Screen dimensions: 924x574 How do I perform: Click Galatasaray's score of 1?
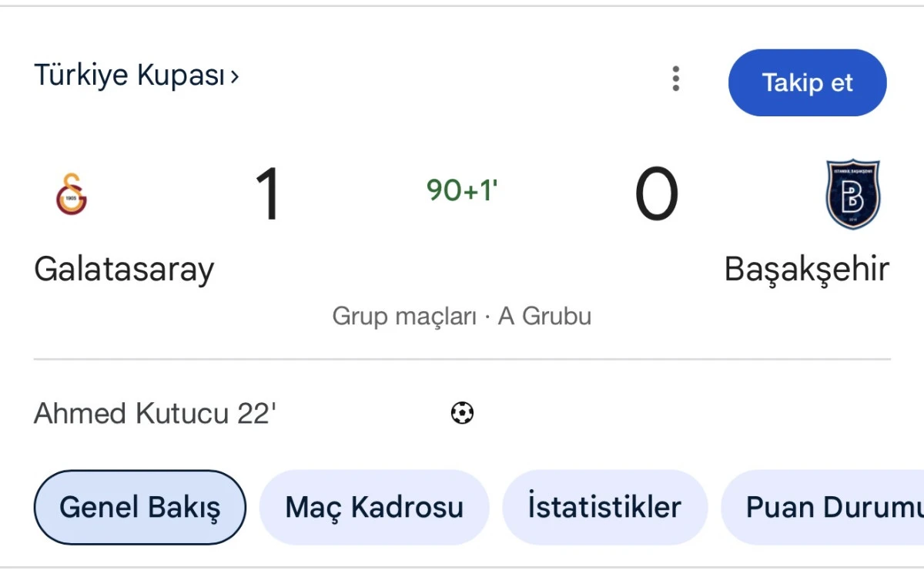(268, 194)
